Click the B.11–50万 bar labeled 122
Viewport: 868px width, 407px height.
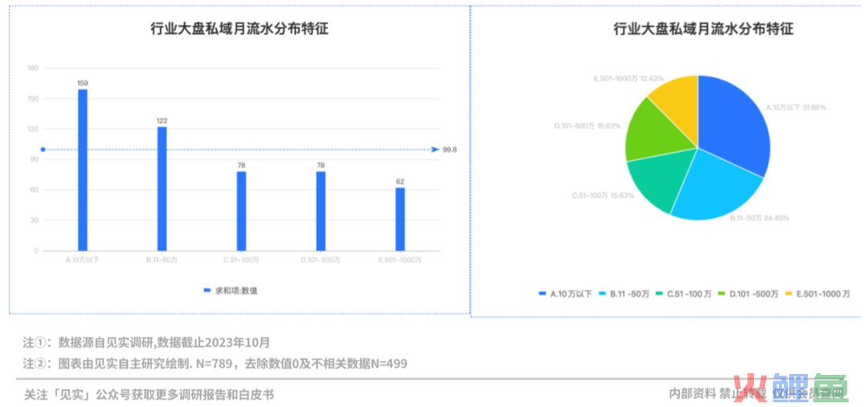(162, 189)
